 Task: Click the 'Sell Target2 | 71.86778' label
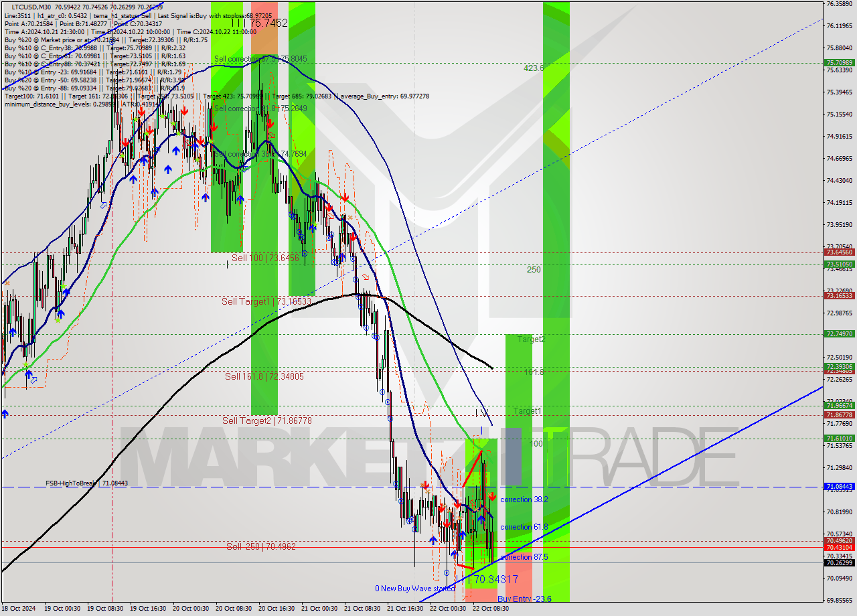tap(266, 420)
